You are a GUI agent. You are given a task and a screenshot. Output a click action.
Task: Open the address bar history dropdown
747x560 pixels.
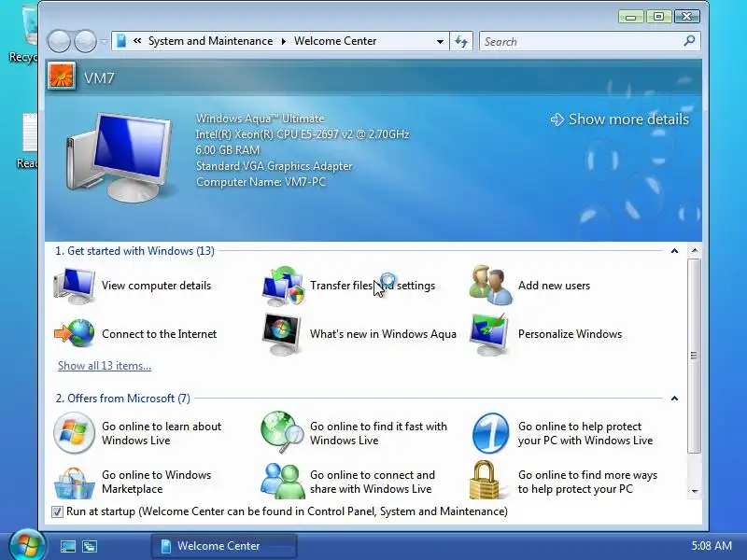(440, 41)
